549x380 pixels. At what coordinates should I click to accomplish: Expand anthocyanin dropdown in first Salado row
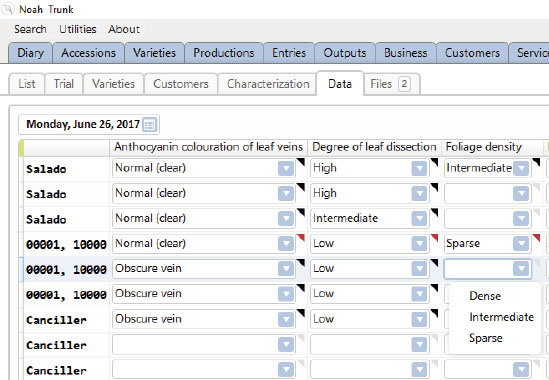[286, 168]
